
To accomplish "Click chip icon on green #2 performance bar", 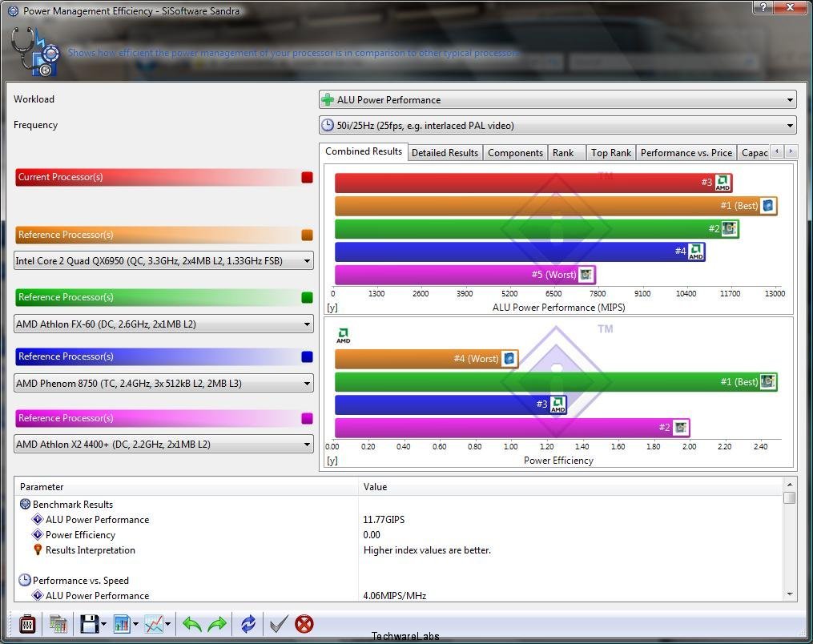I will 730,228.
